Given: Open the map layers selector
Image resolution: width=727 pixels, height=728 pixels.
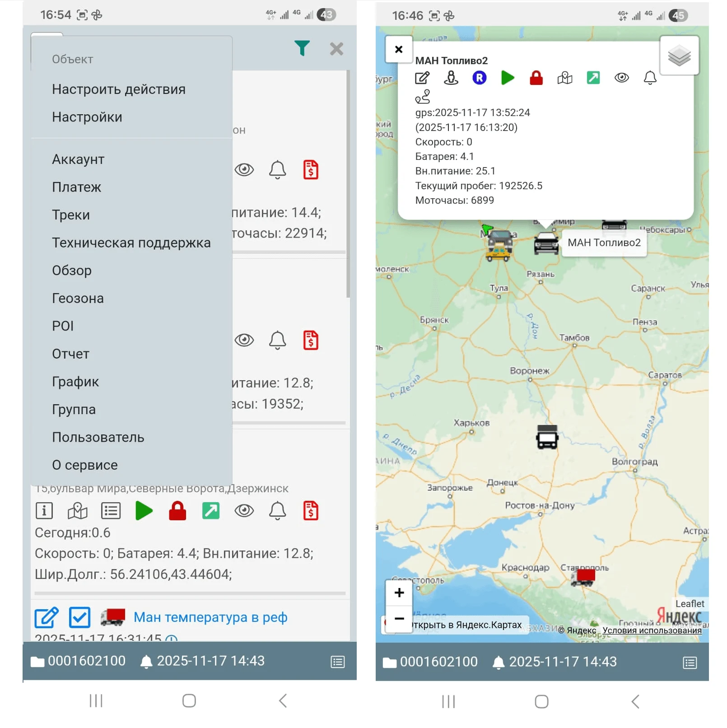Looking at the screenshot, I should (x=679, y=56).
